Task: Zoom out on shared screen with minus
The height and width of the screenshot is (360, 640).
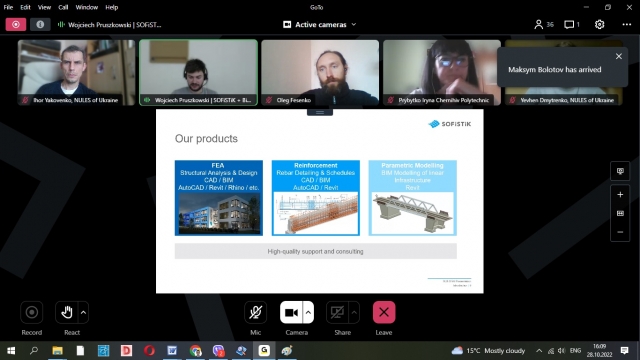Action: [620, 232]
